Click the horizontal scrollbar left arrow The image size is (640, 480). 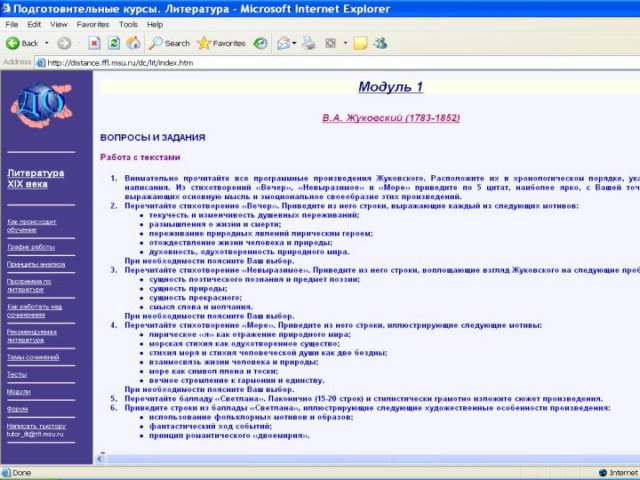pyautogui.click(x=100, y=459)
